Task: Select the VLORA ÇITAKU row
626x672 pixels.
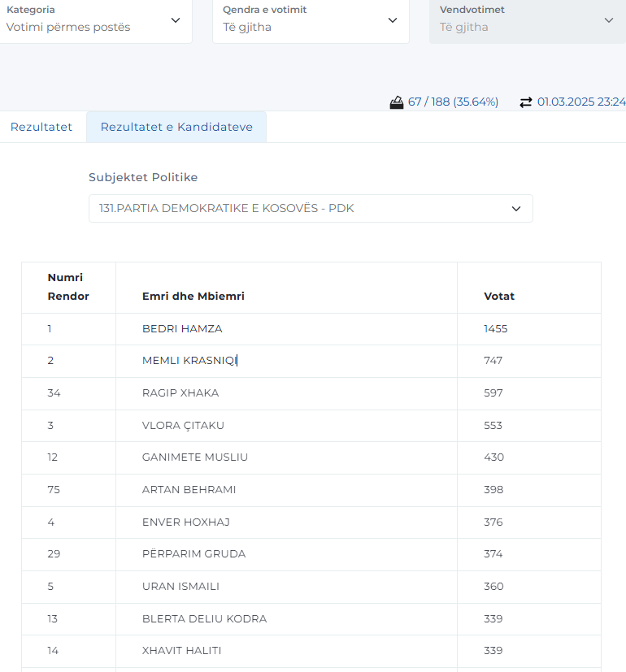Action: click(x=311, y=426)
